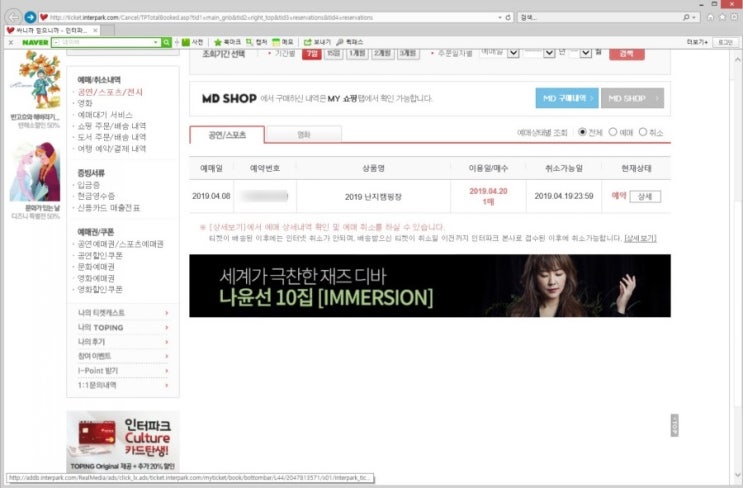Click the 나윤선 10집 IMMERSION banner

pyautogui.click(x=430, y=286)
